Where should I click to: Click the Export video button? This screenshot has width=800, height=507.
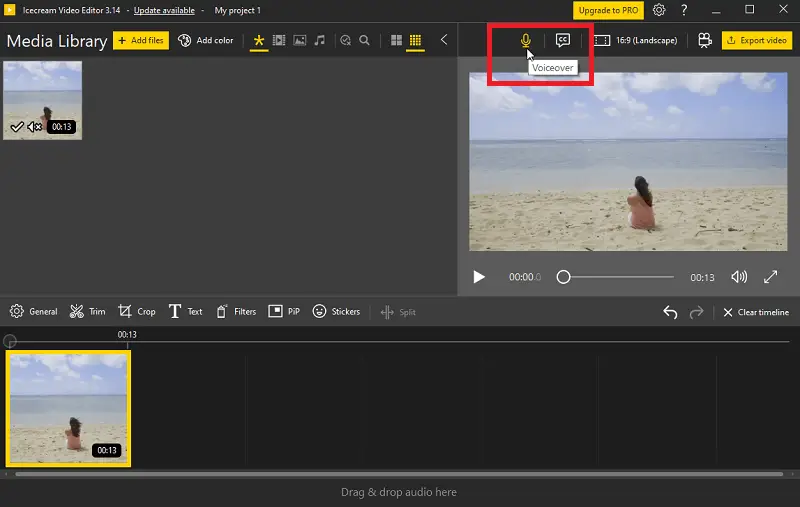[757, 40]
